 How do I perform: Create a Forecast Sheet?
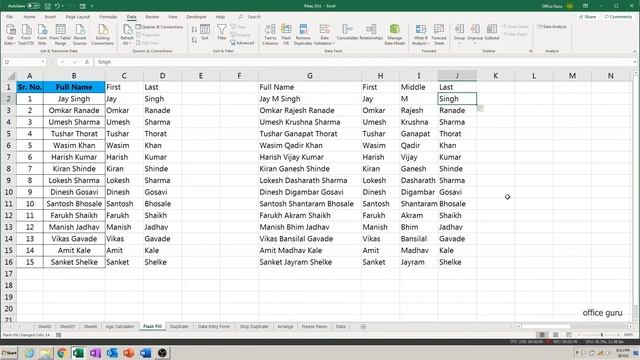439,34
